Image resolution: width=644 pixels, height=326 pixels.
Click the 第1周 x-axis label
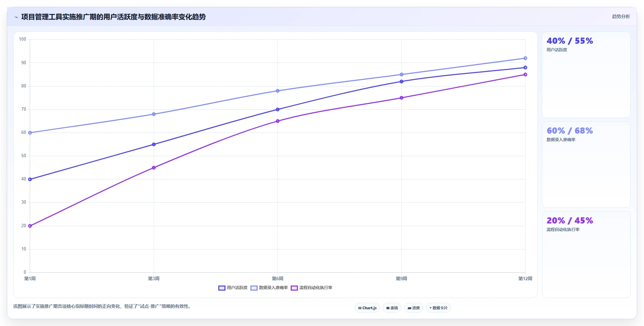[30, 279]
